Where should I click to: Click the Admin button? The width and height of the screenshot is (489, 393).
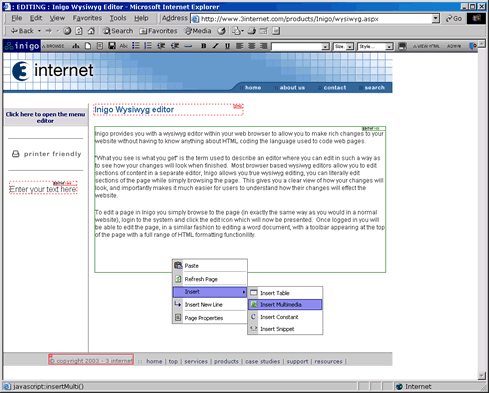coord(454,46)
